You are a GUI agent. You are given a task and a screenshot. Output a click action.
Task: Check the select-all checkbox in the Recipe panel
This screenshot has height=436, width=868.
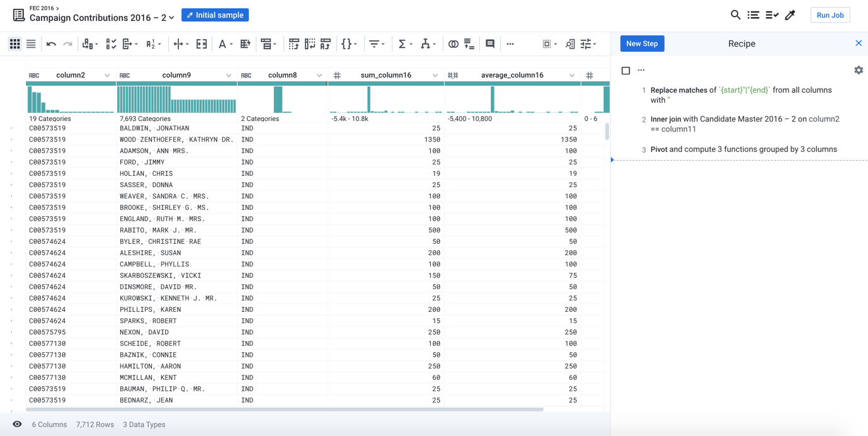625,71
